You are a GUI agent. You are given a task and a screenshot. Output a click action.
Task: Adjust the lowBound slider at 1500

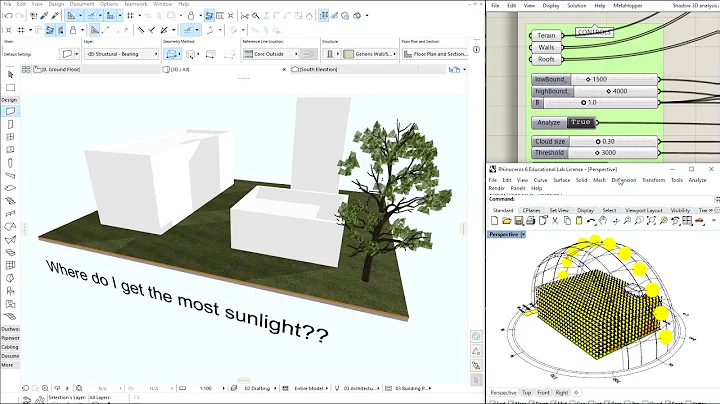pos(595,79)
